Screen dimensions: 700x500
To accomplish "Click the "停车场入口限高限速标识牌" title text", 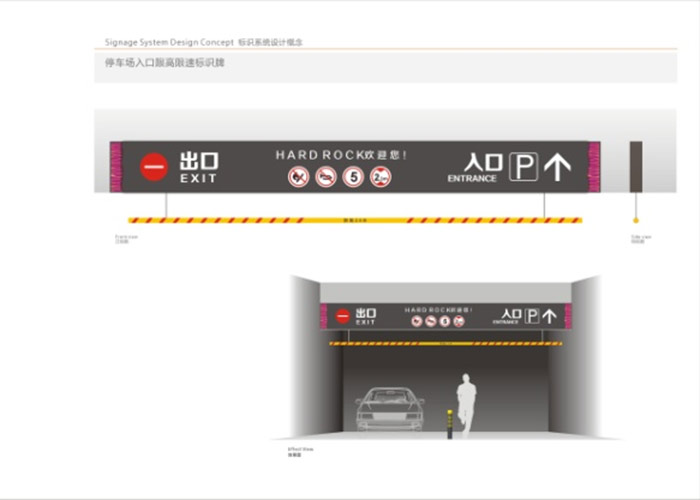I will click(165, 62).
